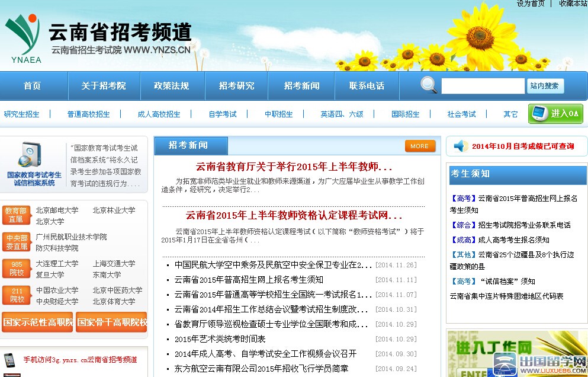The height and width of the screenshot is (377, 588).
Task: Click the red speaker announcement icon
Action: pyautogui.click(x=461, y=146)
